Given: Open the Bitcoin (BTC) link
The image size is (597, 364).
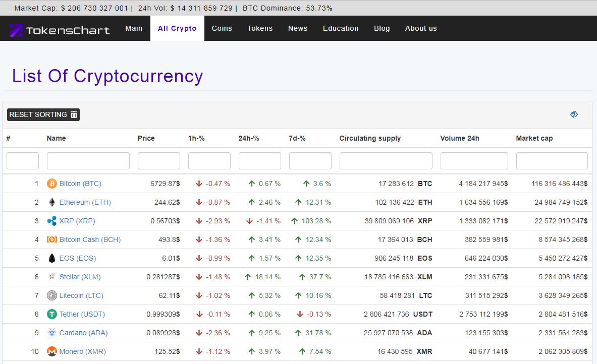Looking at the screenshot, I should (80, 184).
